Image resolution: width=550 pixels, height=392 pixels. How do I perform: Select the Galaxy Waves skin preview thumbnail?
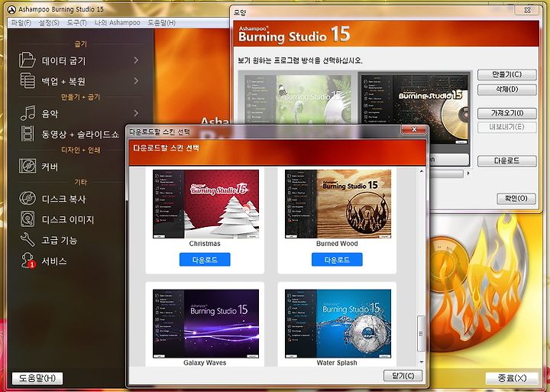point(205,323)
